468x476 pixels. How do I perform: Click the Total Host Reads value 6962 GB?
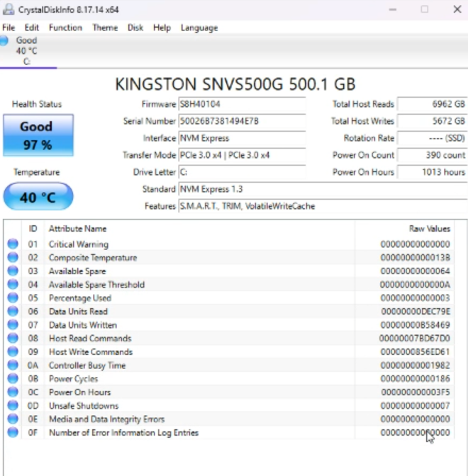tap(432, 104)
